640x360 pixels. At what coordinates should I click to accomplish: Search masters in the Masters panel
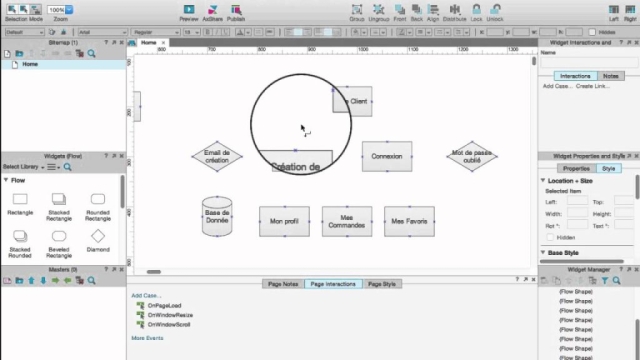pyautogui.click(x=91, y=280)
